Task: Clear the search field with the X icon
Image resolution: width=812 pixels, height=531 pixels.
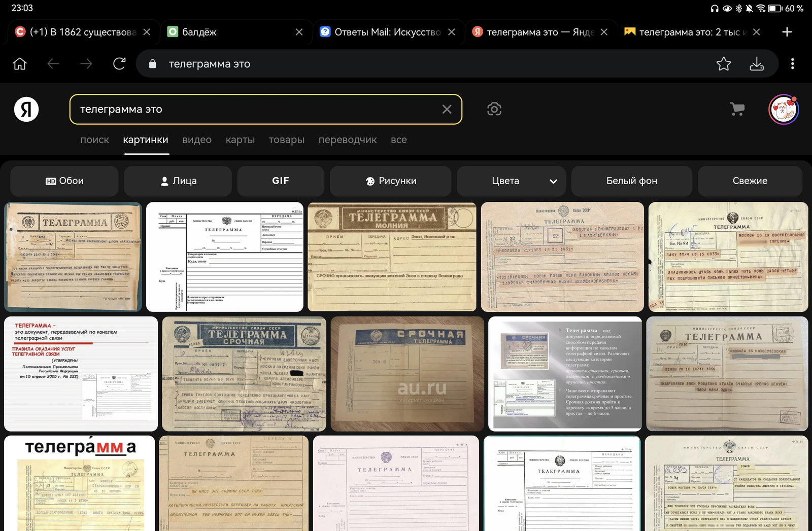Action: pos(447,109)
